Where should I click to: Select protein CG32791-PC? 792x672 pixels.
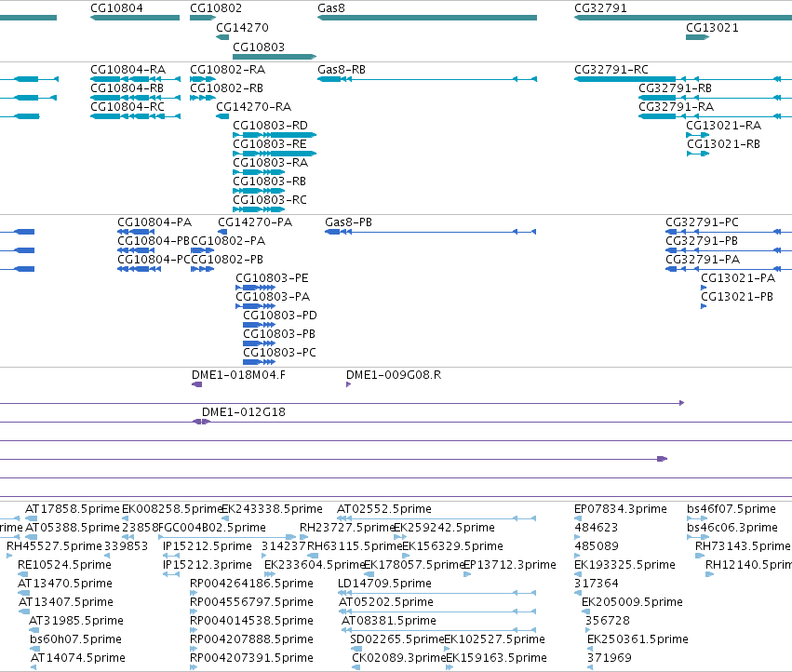point(729,232)
